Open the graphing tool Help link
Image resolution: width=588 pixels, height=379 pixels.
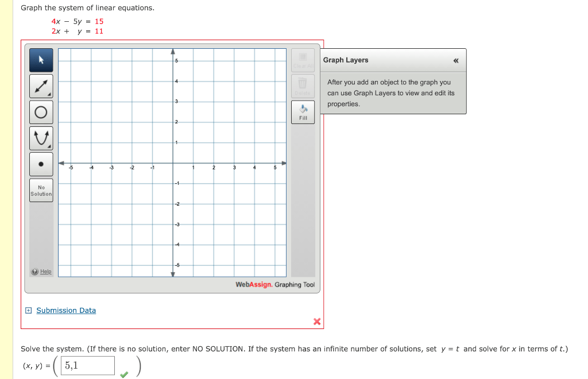click(x=46, y=272)
